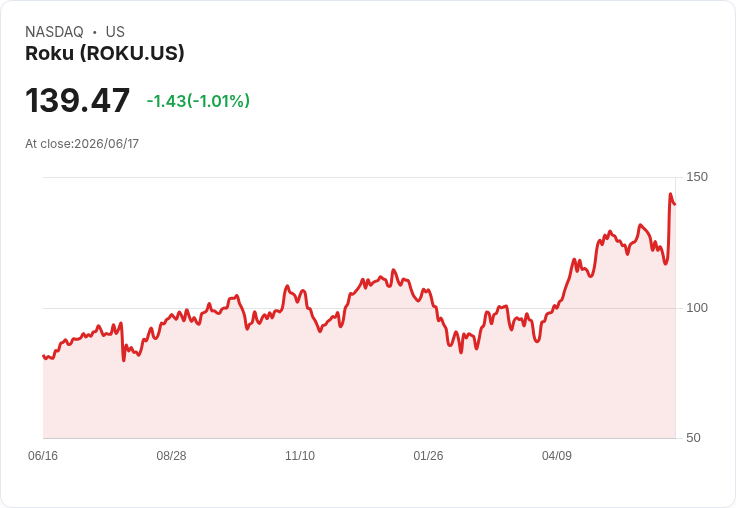Click the 11/10 date axis label
Image resolution: width=736 pixels, height=508 pixels.
tap(300, 456)
